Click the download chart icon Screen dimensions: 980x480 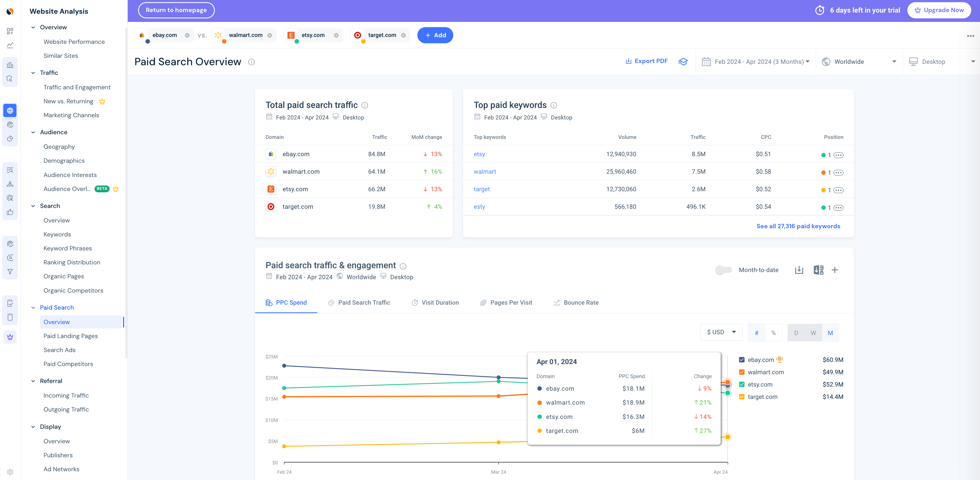799,270
